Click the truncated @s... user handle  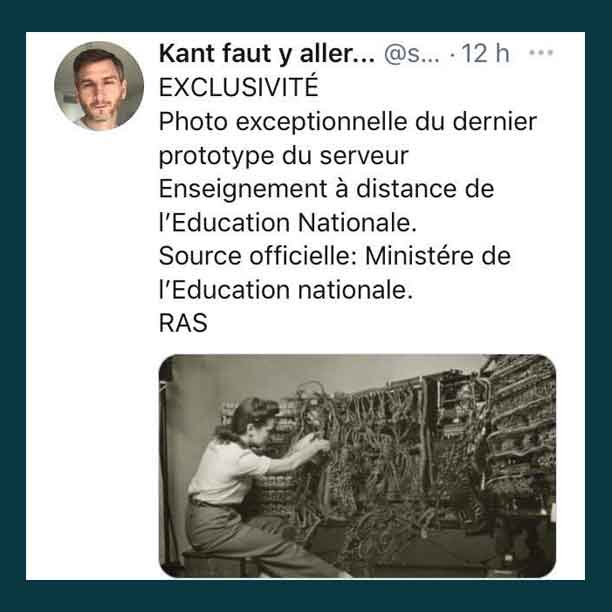coord(412,53)
